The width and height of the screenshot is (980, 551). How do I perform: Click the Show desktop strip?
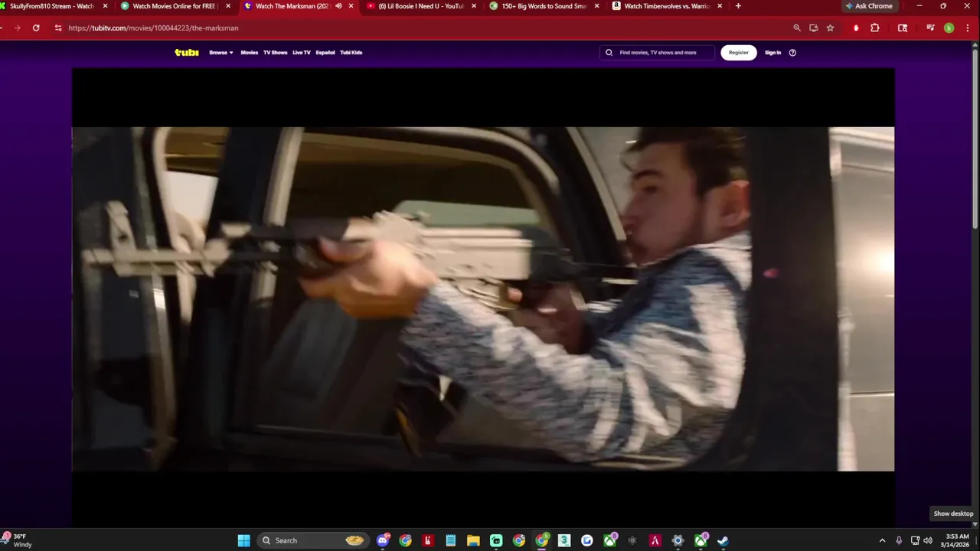coord(978,540)
